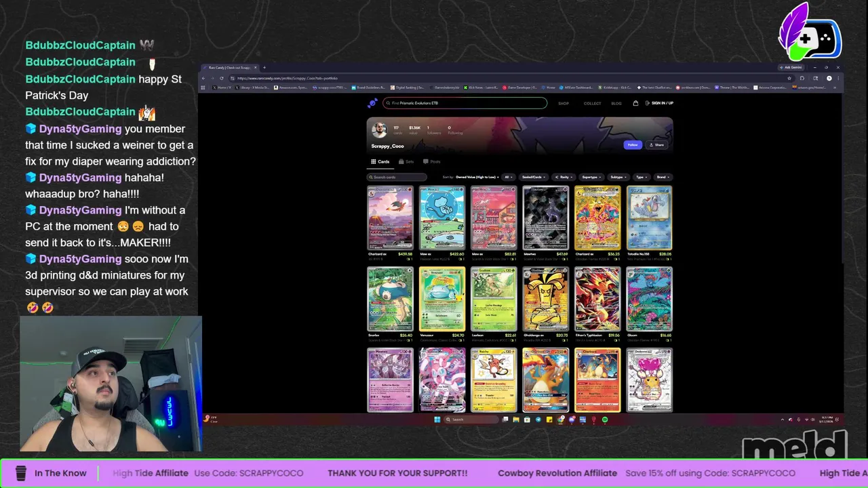Open Spotify from the taskbar
This screenshot has width=868, height=488.
[605, 420]
